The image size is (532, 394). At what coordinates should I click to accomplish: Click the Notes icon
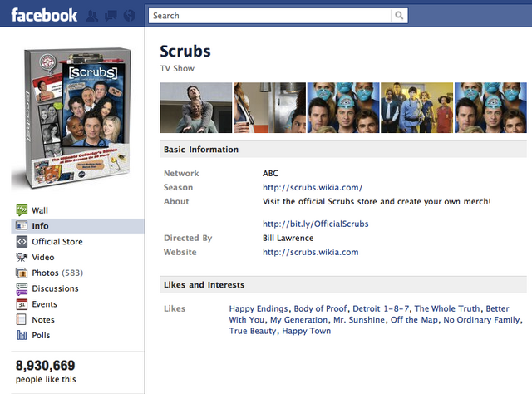click(x=22, y=320)
